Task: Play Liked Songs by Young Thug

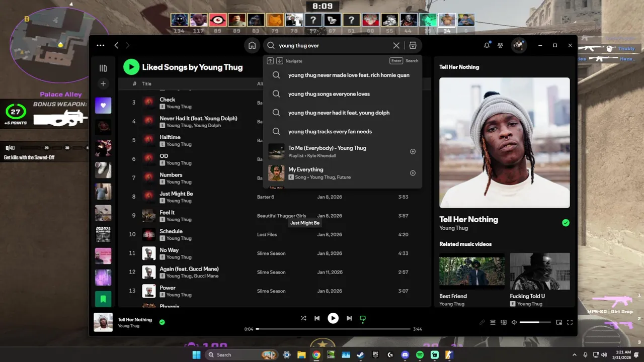Action: [131, 67]
